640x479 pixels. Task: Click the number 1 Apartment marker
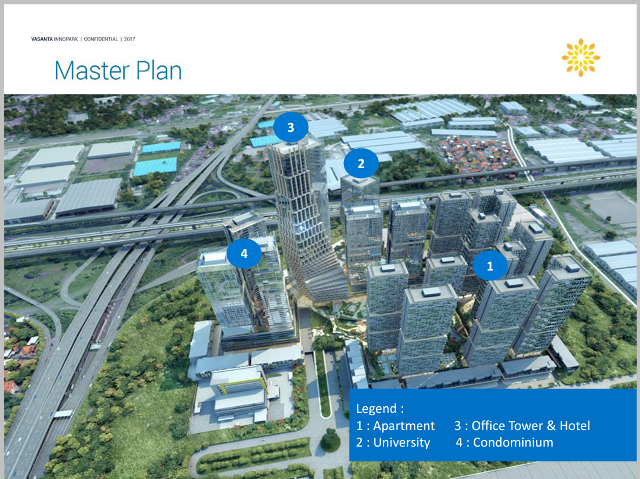490,266
